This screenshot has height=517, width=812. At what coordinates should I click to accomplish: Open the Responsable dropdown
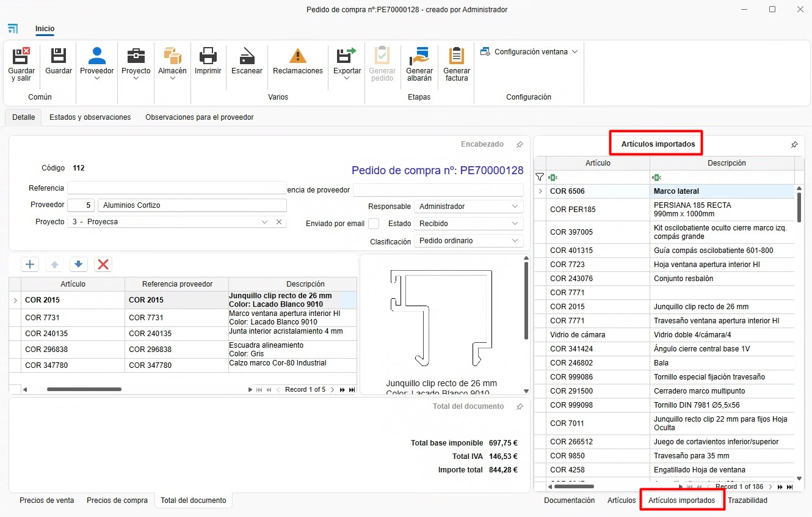515,207
